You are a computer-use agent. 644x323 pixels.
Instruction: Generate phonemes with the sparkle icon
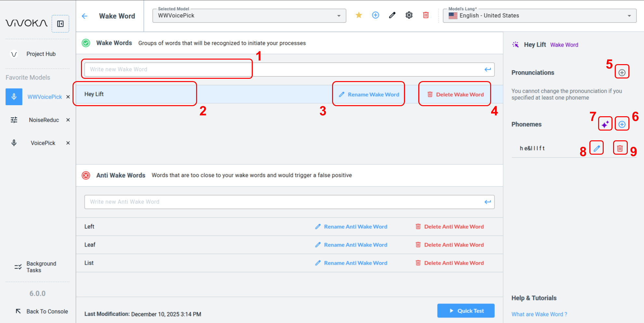click(x=605, y=124)
